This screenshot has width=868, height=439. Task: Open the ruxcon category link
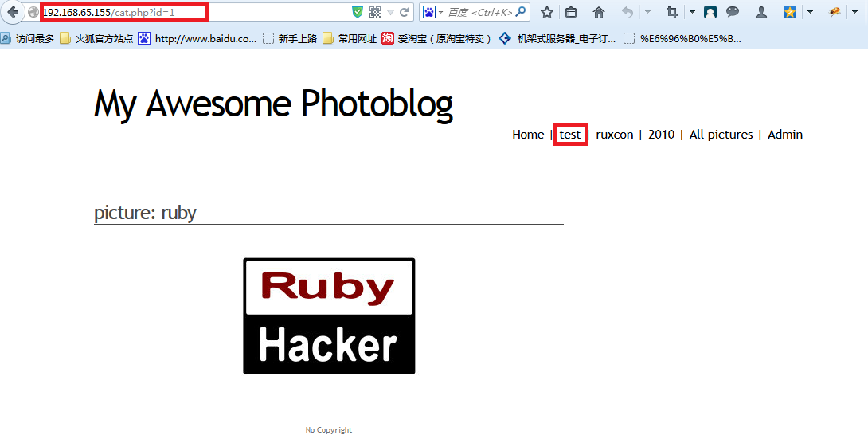click(615, 135)
